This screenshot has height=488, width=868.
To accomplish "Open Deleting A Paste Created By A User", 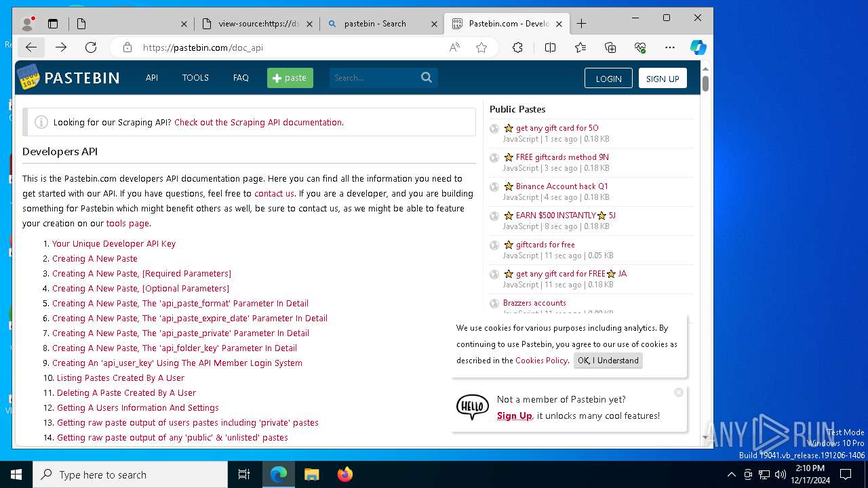I will coord(126,393).
